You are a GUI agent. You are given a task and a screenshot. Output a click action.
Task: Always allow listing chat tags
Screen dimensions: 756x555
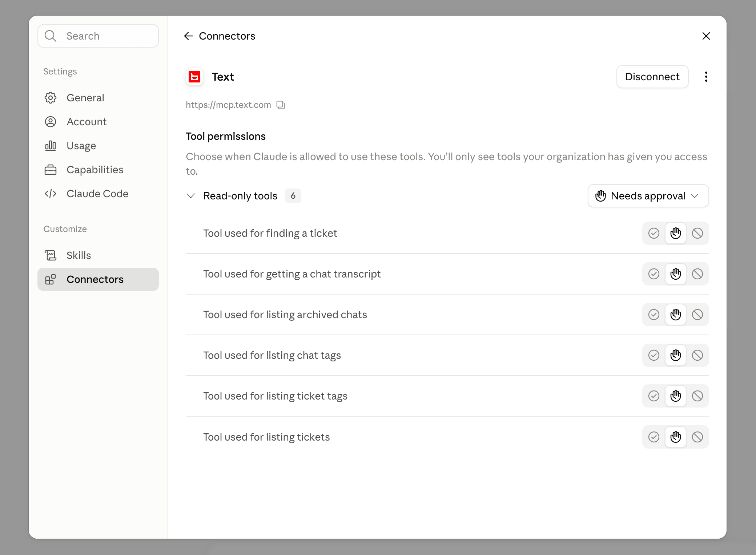point(654,355)
